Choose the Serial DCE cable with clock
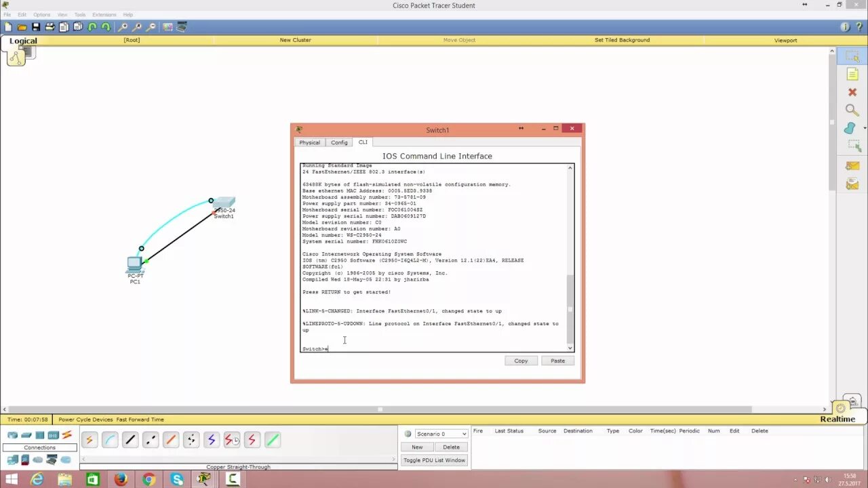 pyautogui.click(x=232, y=440)
